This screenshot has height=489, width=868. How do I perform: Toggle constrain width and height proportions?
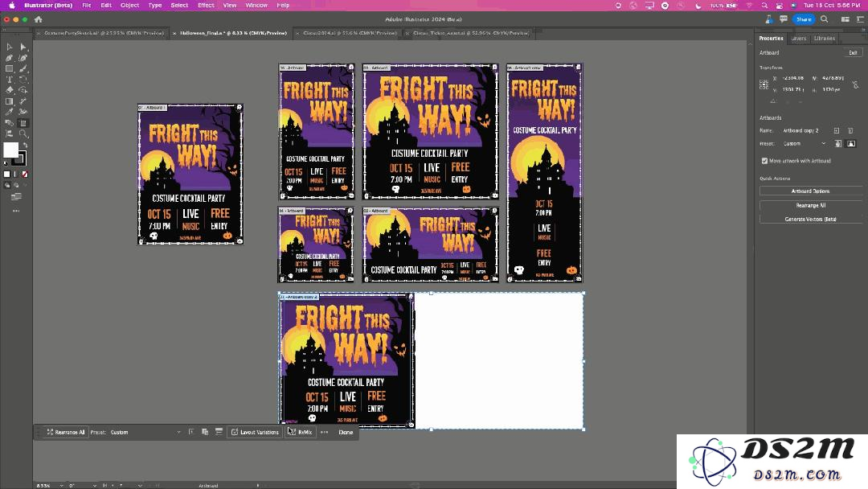point(855,84)
